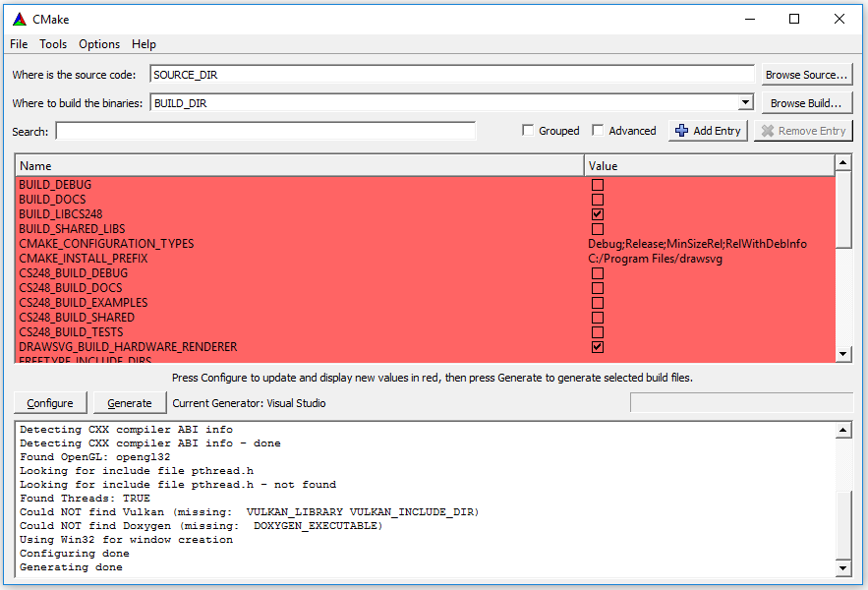Open the Tools menu
The image size is (868, 590).
coord(53,44)
